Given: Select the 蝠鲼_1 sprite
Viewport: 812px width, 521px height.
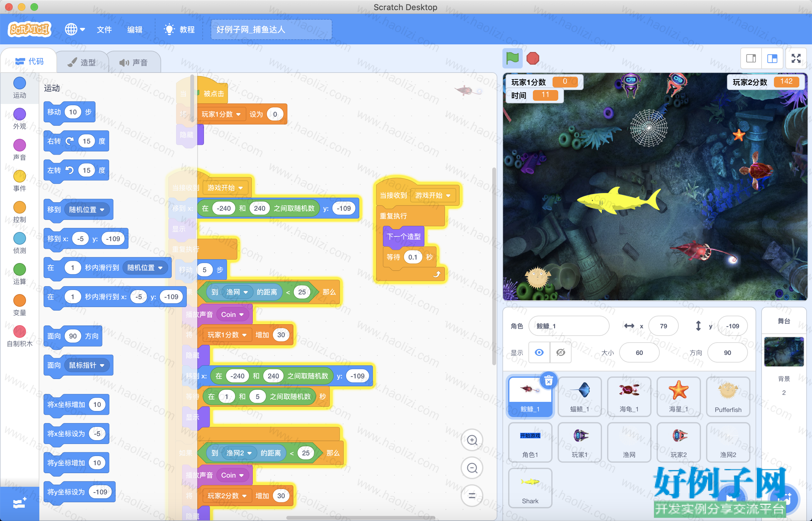Looking at the screenshot, I should click(x=580, y=396).
